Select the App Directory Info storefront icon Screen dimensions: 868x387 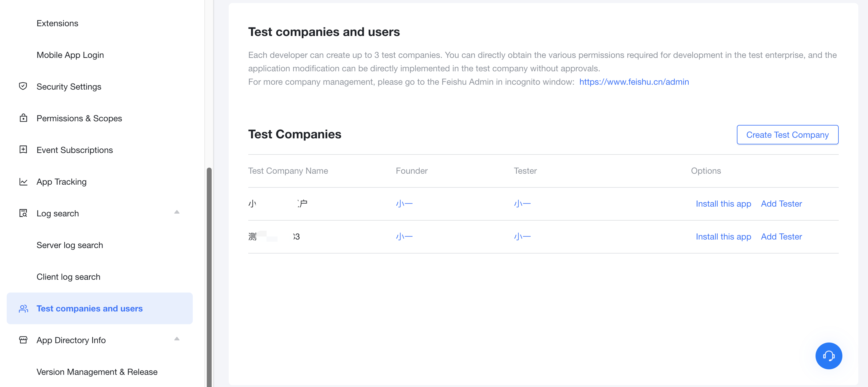click(23, 340)
